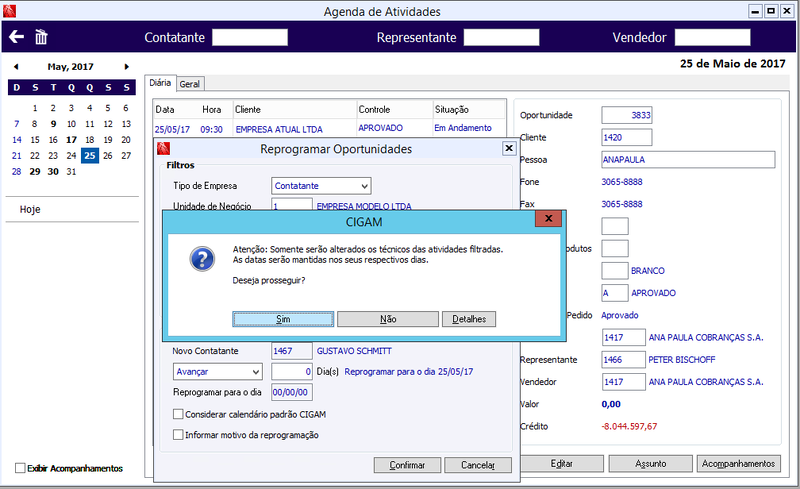
Task: Click the Editar button
Action: (x=562, y=463)
